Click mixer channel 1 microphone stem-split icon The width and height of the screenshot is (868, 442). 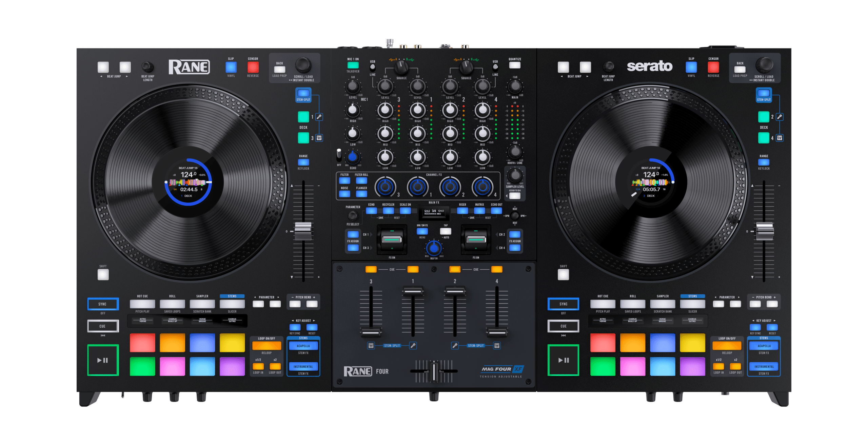coord(413,345)
